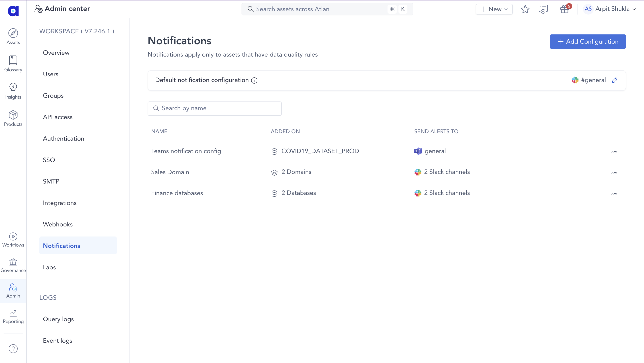Open the Assets compass icon
The image size is (644, 363).
(x=13, y=33)
